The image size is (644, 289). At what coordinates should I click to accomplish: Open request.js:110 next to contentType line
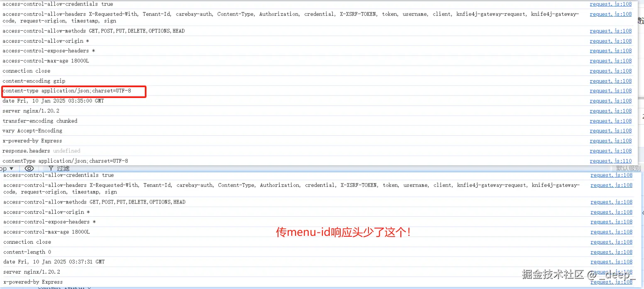(x=611, y=161)
